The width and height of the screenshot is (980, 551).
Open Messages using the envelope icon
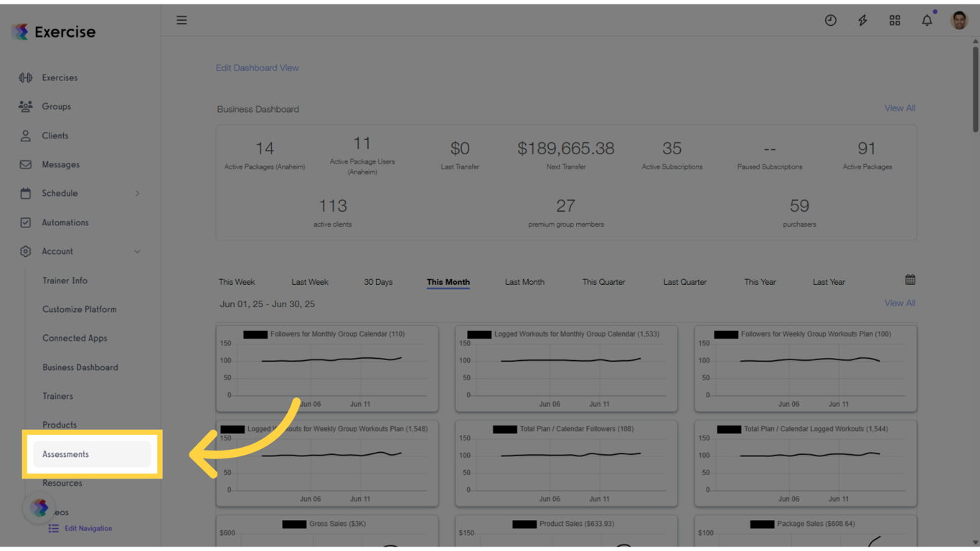tap(25, 164)
